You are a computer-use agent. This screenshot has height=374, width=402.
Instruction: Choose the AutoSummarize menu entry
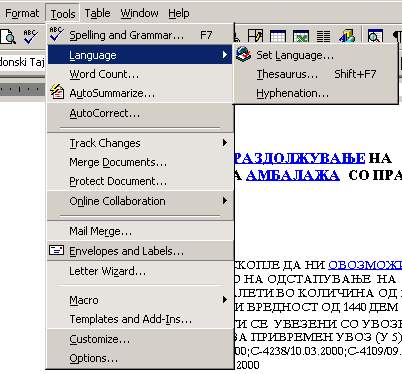pyautogui.click(x=140, y=93)
